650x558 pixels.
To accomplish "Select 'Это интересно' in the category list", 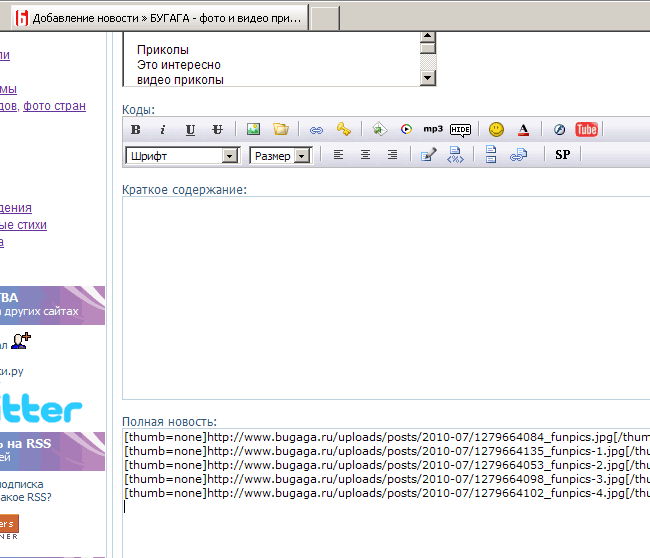I will pos(179,65).
